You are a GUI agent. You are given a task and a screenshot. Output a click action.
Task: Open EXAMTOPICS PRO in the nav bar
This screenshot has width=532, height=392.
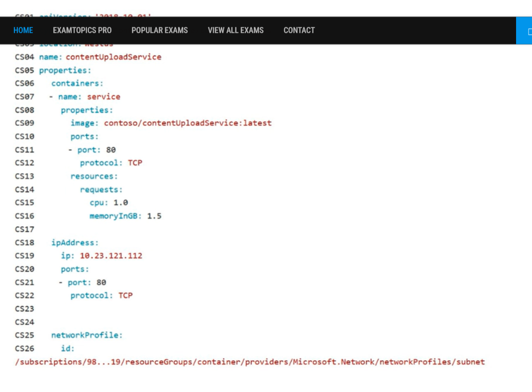click(x=82, y=30)
